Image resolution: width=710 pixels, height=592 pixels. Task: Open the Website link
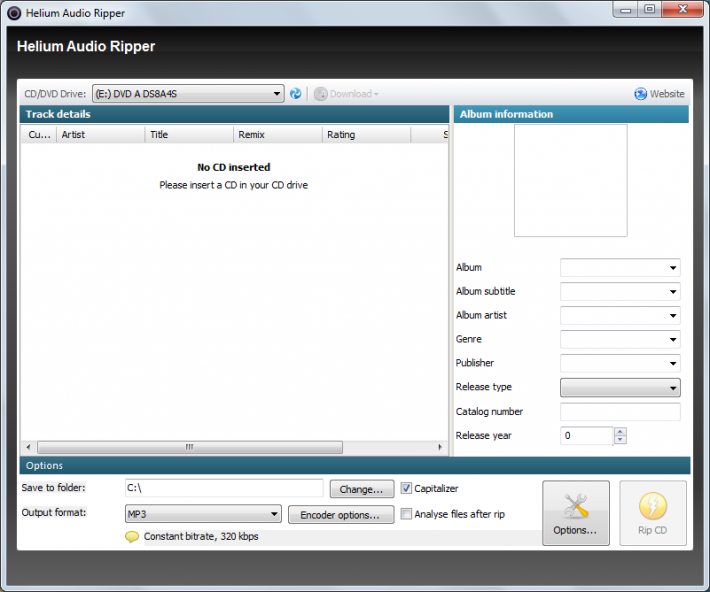(x=659, y=94)
